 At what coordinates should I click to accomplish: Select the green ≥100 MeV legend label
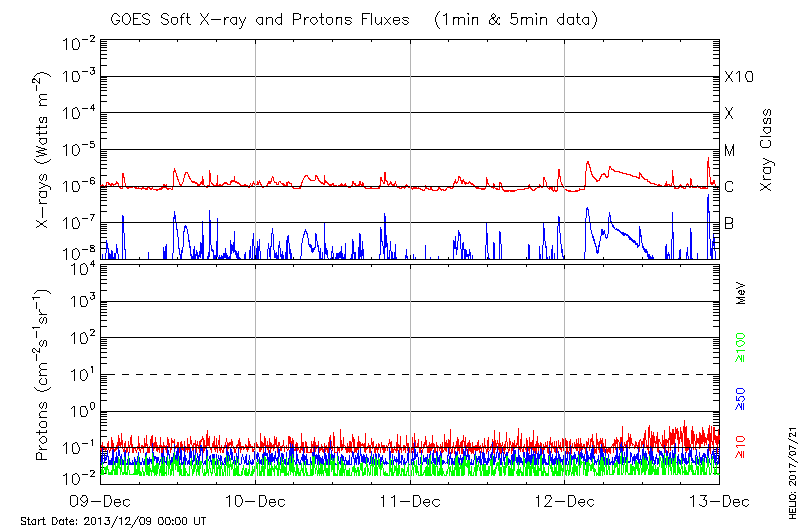[742, 346]
